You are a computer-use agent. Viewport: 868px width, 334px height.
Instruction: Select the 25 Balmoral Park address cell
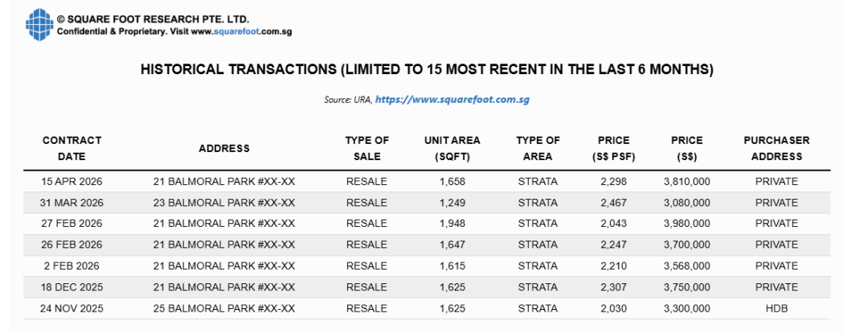pos(224,308)
